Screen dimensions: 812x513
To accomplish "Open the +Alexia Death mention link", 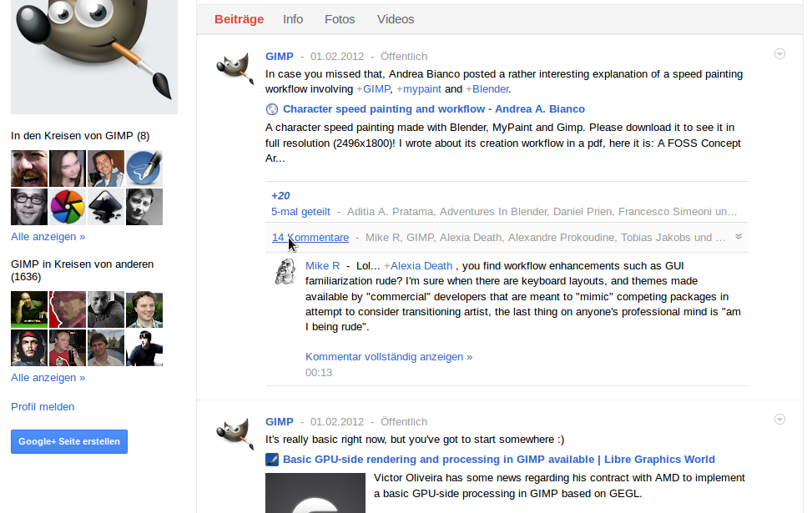I will (418, 266).
